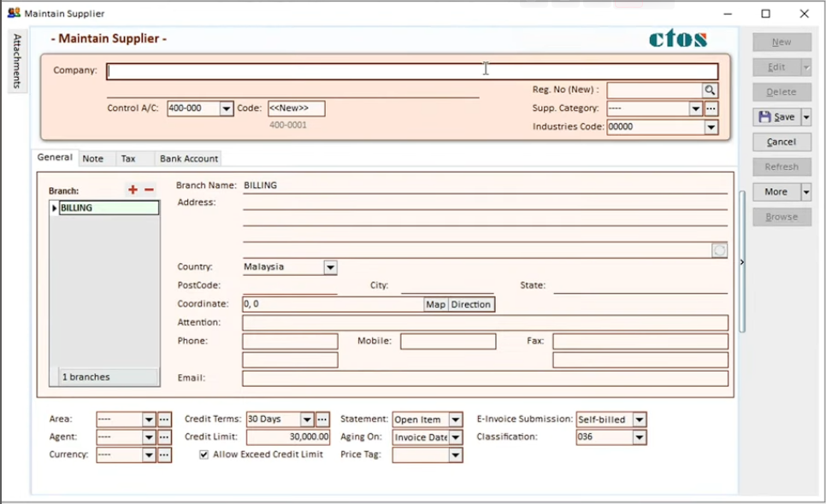
Task: Click the Maintain Supplier title bar icon
Action: pos(14,13)
